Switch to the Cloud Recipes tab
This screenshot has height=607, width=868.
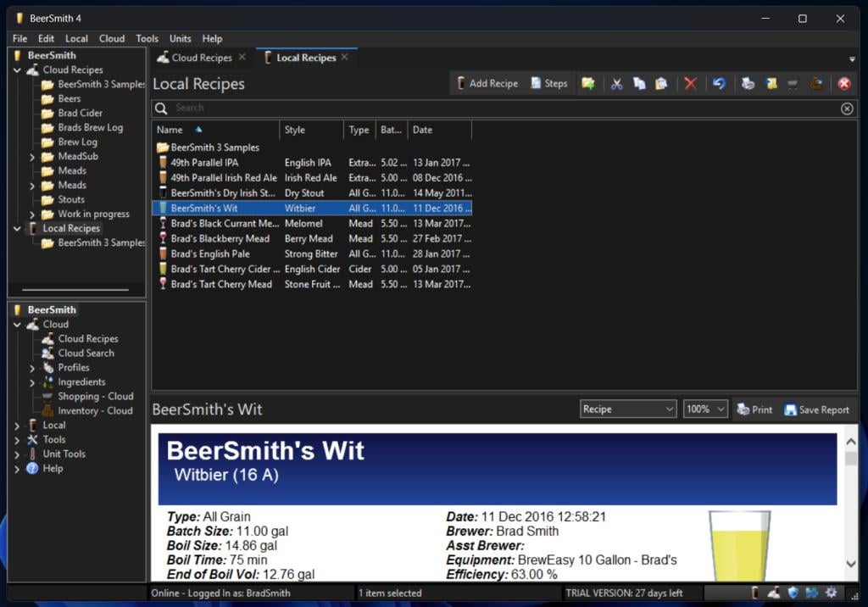pyautogui.click(x=202, y=58)
